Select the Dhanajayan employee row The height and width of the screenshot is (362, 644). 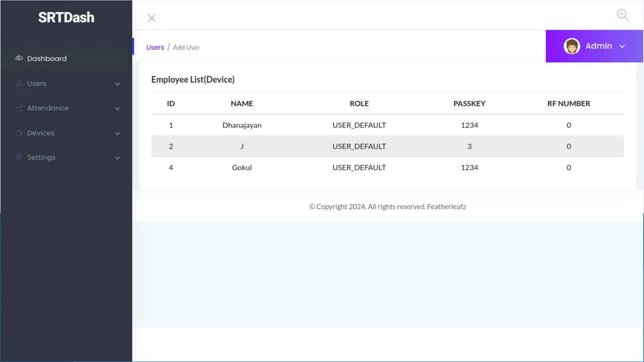tap(241, 125)
